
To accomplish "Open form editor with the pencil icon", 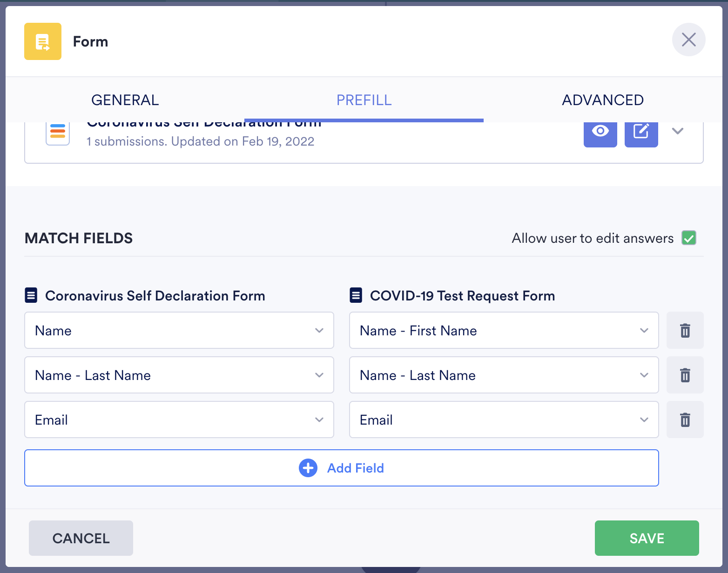I will [x=641, y=132].
